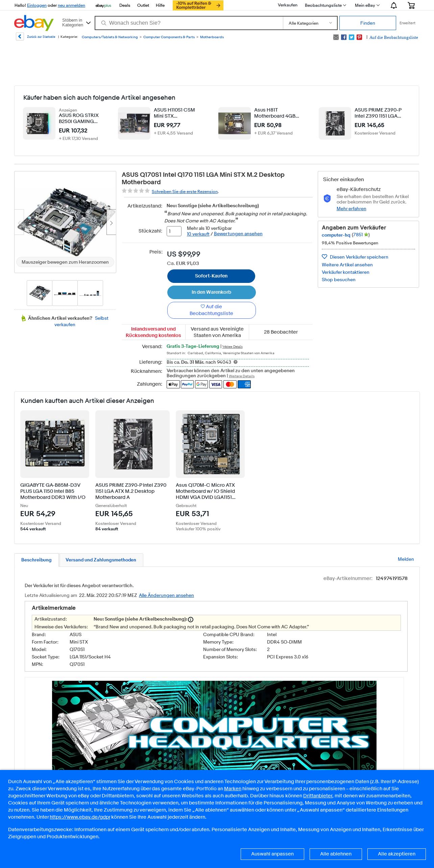Share listing on Pinterest icon
434x868 pixels.
(359, 37)
